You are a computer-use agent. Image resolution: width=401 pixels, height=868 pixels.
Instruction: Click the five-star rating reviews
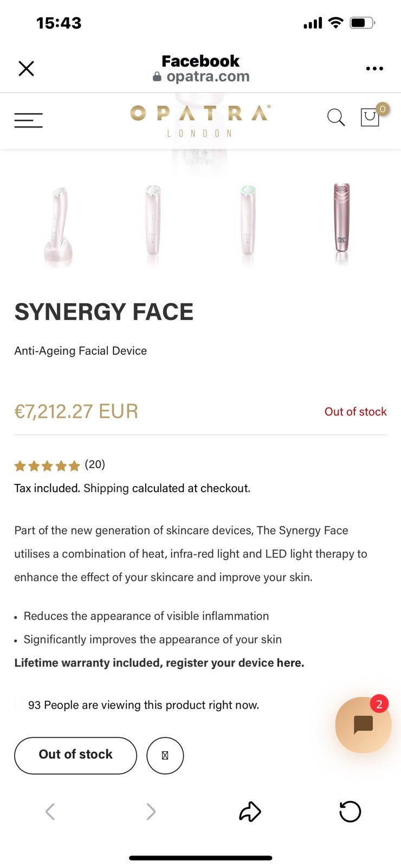(x=60, y=465)
